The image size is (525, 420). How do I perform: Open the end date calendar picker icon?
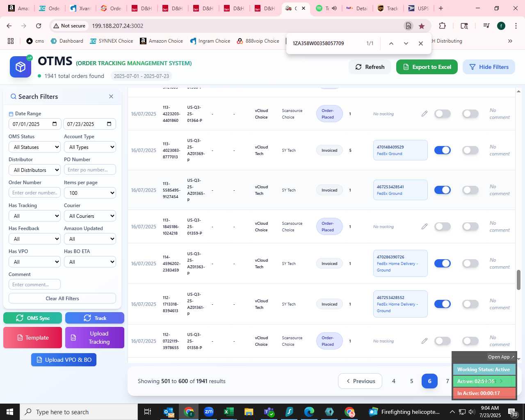[x=109, y=124]
